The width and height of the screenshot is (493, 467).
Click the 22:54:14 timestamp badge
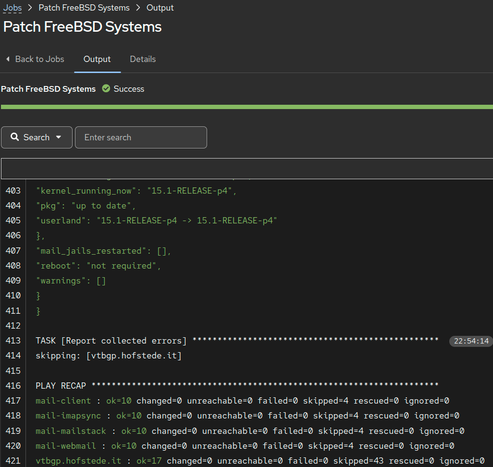click(x=471, y=341)
